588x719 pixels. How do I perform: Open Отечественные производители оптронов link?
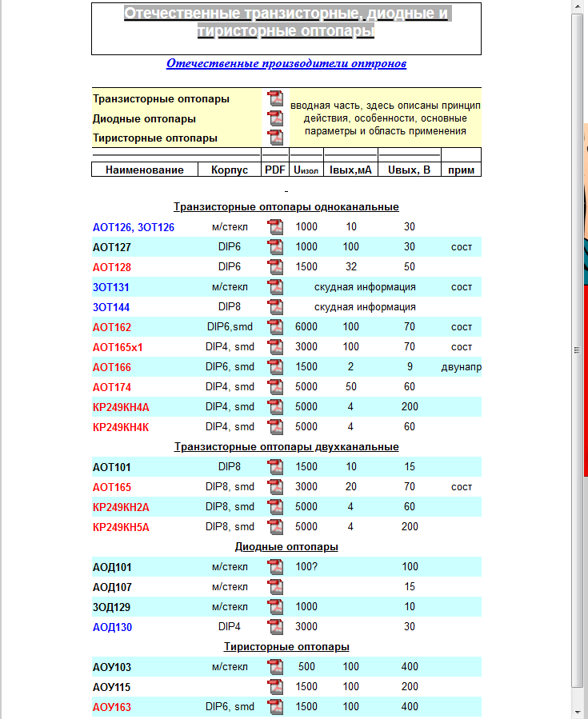pyautogui.click(x=286, y=64)
